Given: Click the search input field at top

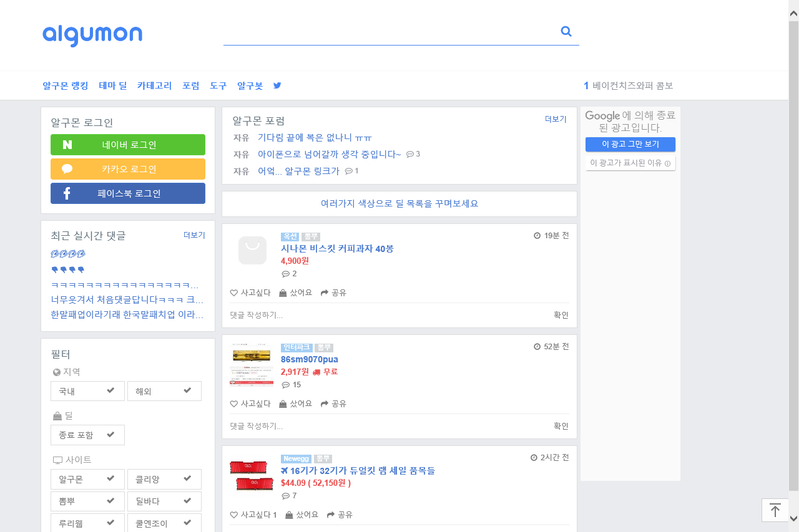Looking at the screenshot, I should 390,32.
